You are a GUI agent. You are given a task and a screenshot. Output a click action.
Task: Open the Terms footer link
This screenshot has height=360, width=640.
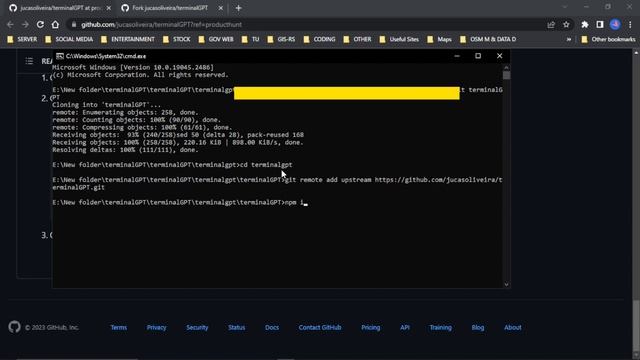[119, 327]
